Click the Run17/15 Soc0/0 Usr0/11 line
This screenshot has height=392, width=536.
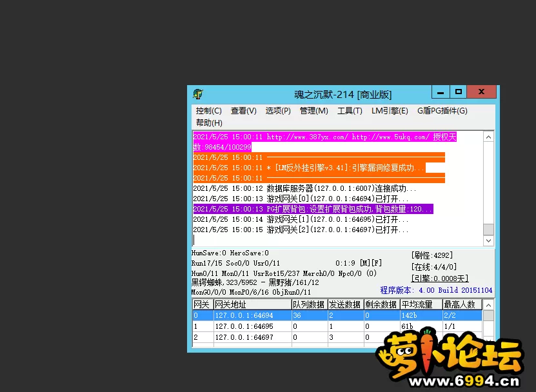coord(235,263)
